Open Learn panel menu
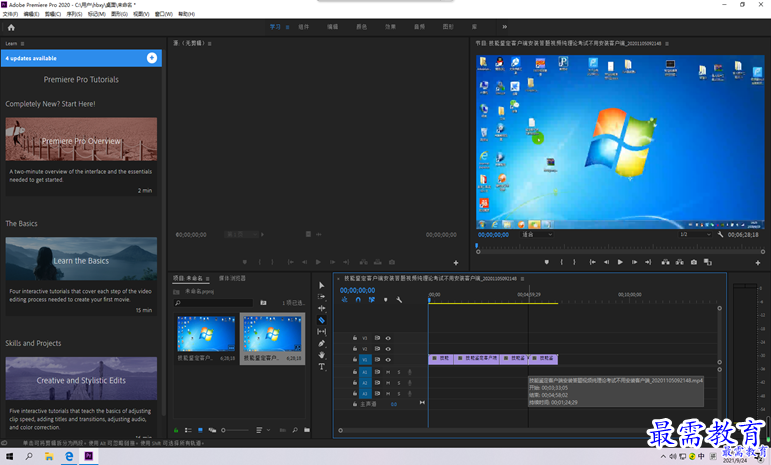The image size is (771, 465). (x=23, y=44)
